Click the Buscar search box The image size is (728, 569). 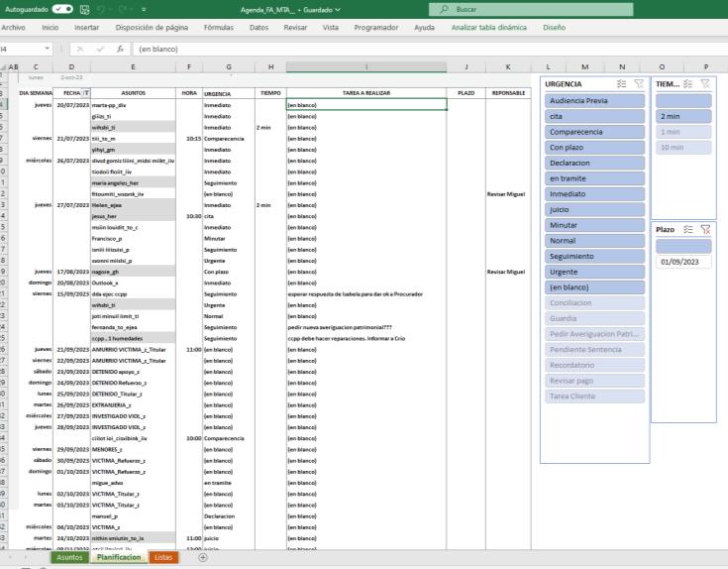(531, 9)
